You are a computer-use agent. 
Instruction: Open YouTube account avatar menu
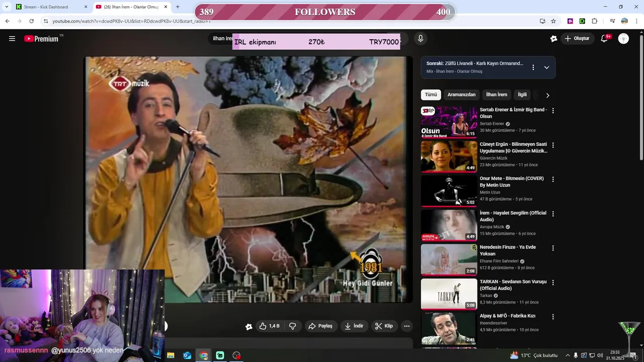623,39
